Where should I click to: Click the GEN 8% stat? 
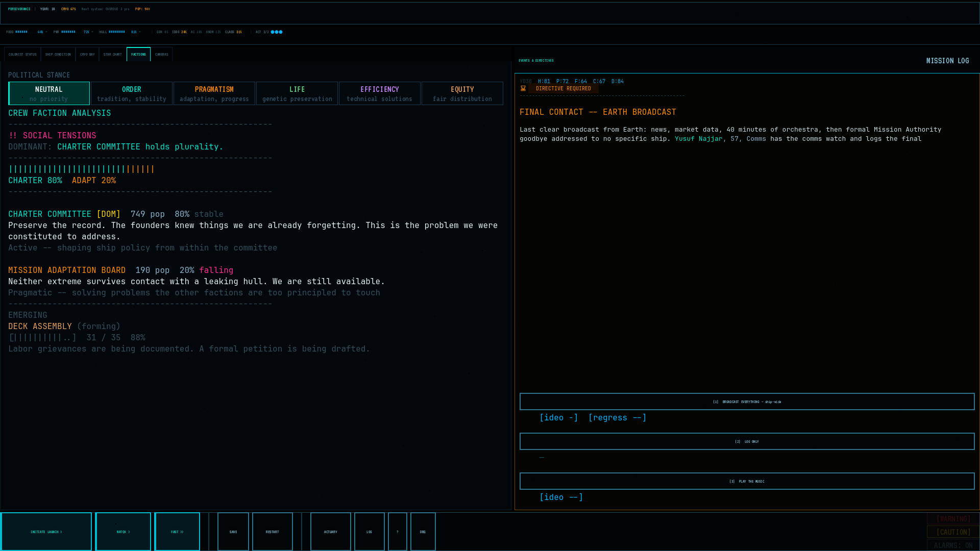point(162,32)
